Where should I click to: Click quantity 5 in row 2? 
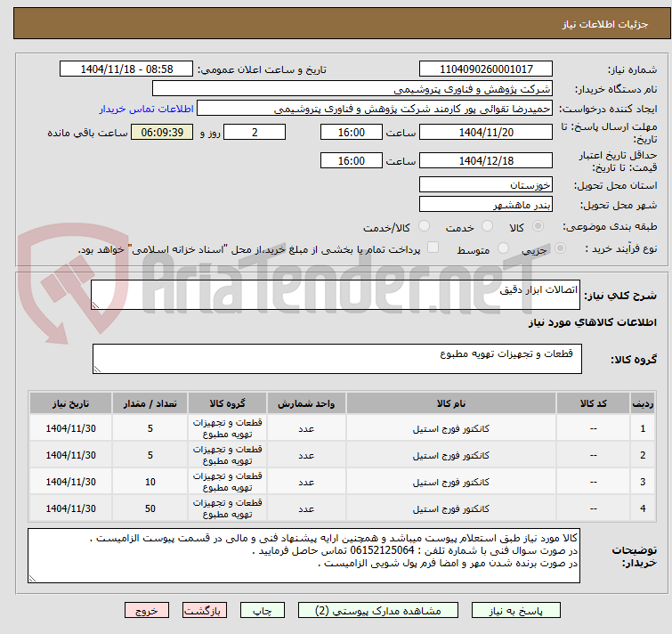(150, 455)
